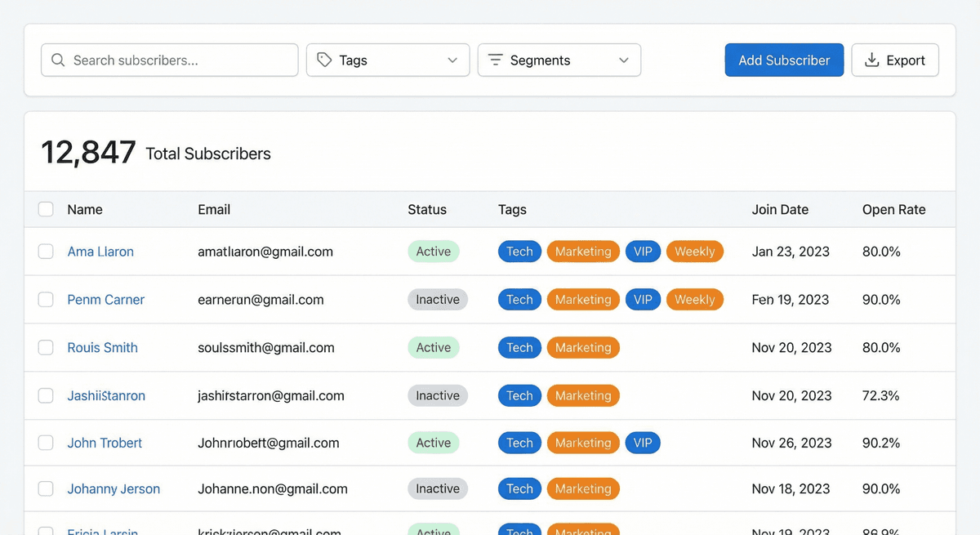The height and width of the screenshot is (535, 980).
Task: Open Rouis Smith's subscriber profile
Action: (x=102, y=347)
